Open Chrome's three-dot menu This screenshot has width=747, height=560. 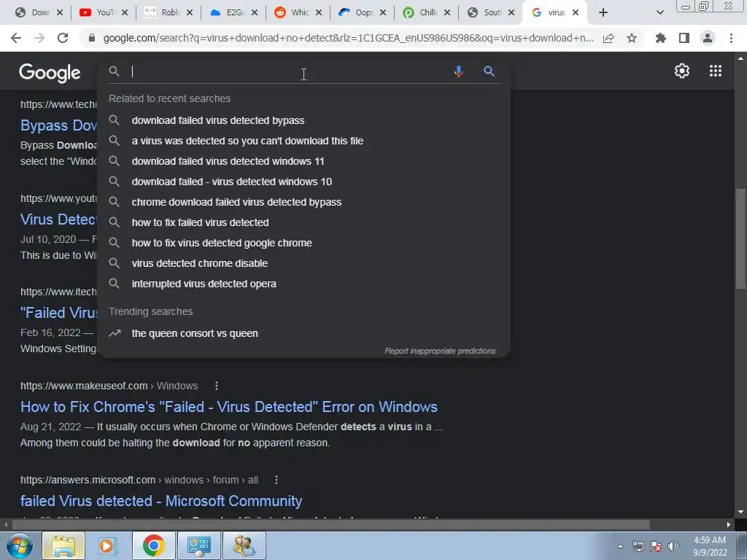[731, 38]
